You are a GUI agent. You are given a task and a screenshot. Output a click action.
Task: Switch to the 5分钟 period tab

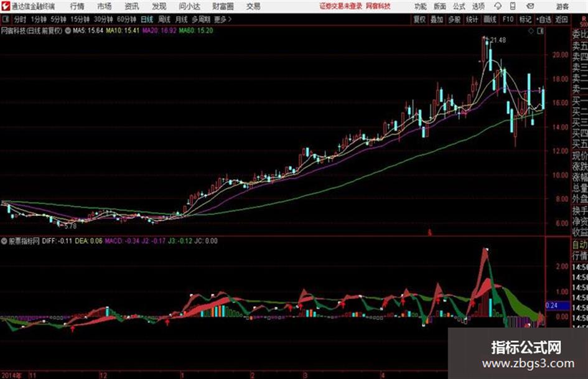point(58,19)
